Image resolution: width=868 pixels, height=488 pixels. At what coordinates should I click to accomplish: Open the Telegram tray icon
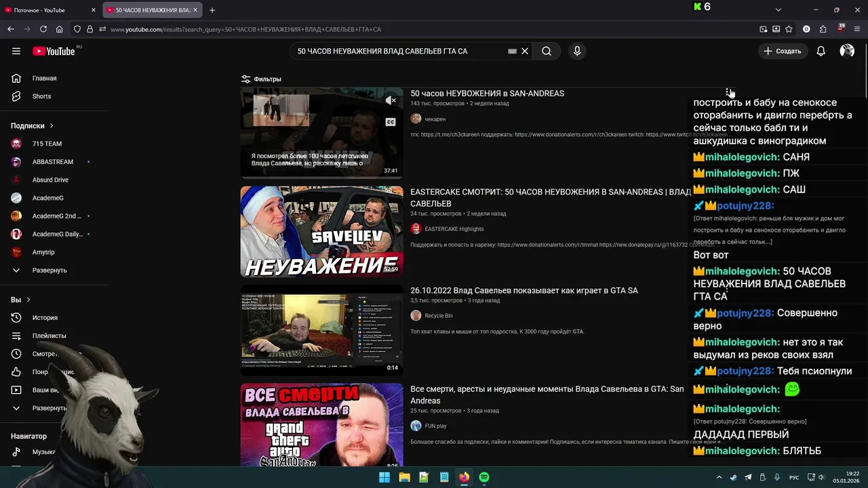(748, 477)
